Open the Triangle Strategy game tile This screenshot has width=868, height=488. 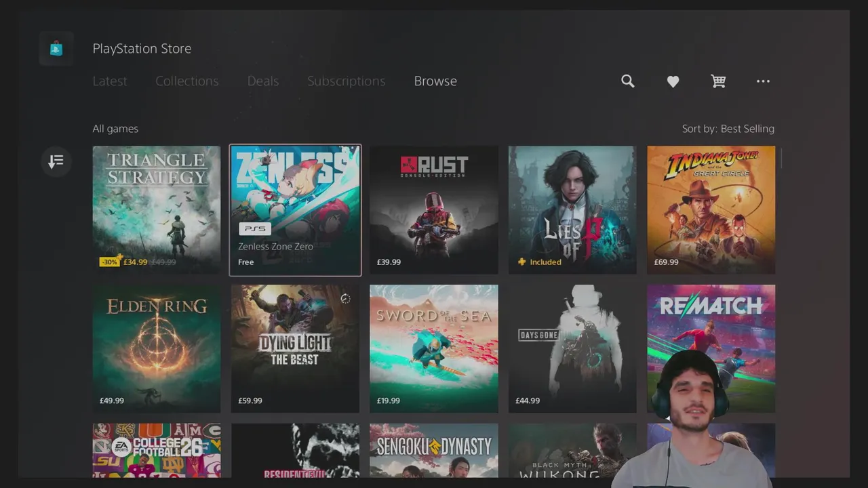[x=157, y=210]
